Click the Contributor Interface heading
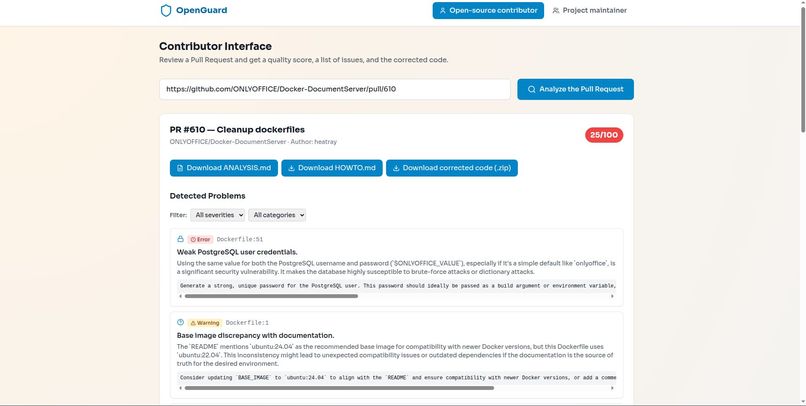Image resolution: width=806 pixels, height=406 pixels. pos(215,46)
